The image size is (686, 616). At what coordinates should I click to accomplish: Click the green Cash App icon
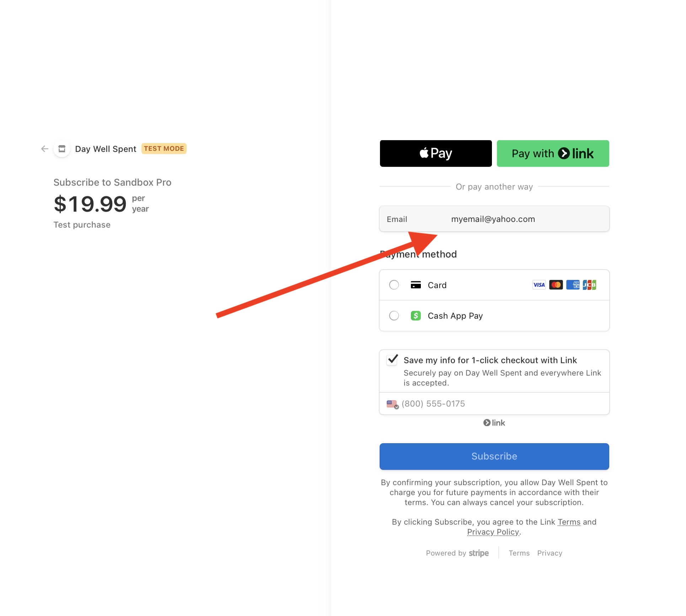tap(416, 316)
